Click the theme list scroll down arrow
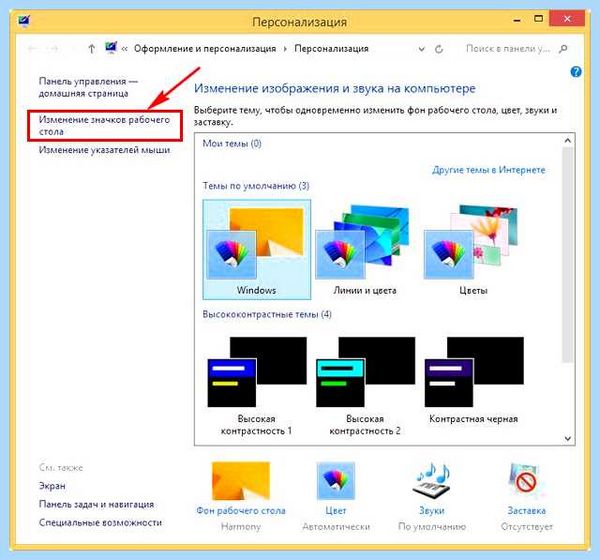600x560 pixels. 568,438
